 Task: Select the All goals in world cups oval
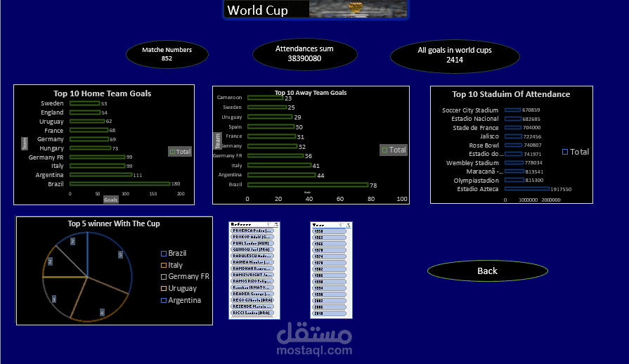tap(455, 56)
